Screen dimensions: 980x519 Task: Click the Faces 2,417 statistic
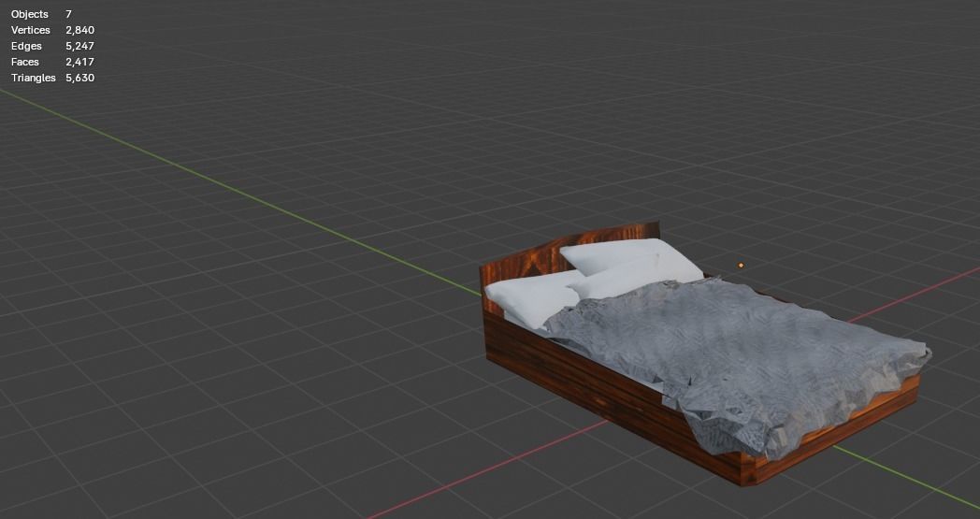pyautogui.click(x=52, y=62)
